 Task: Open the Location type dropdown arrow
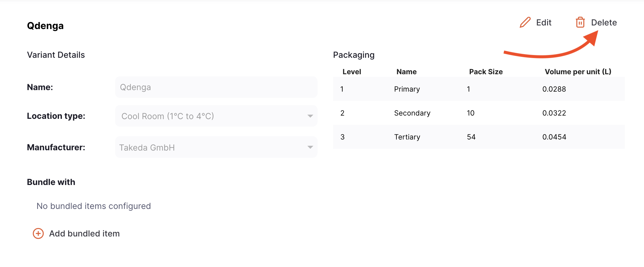[x=310, y=116]
